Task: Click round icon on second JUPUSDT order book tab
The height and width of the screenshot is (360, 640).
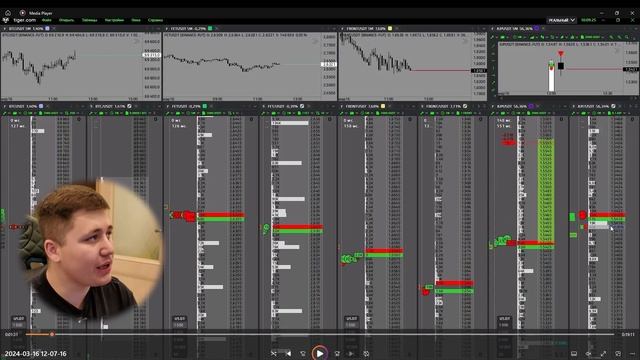Action: coord(613,106)
